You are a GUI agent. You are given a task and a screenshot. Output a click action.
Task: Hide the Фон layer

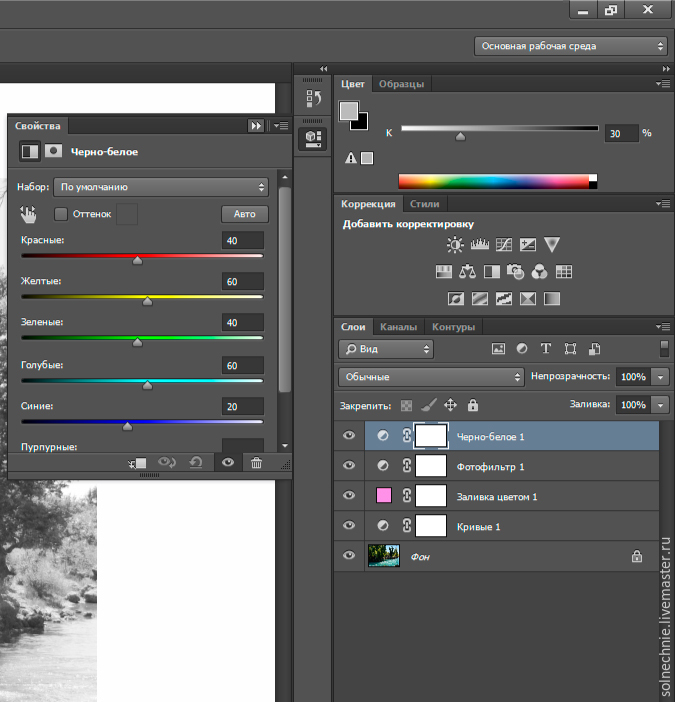coord(349,555)
